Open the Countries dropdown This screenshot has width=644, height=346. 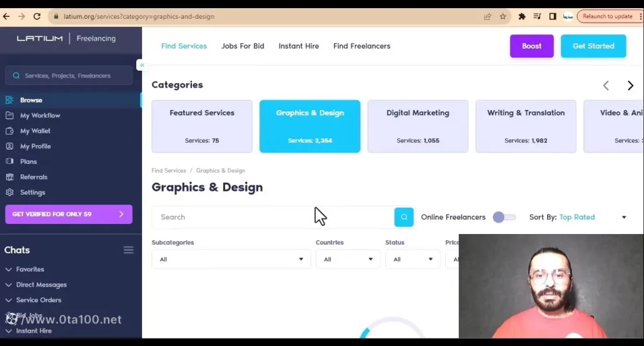(348, 259)
